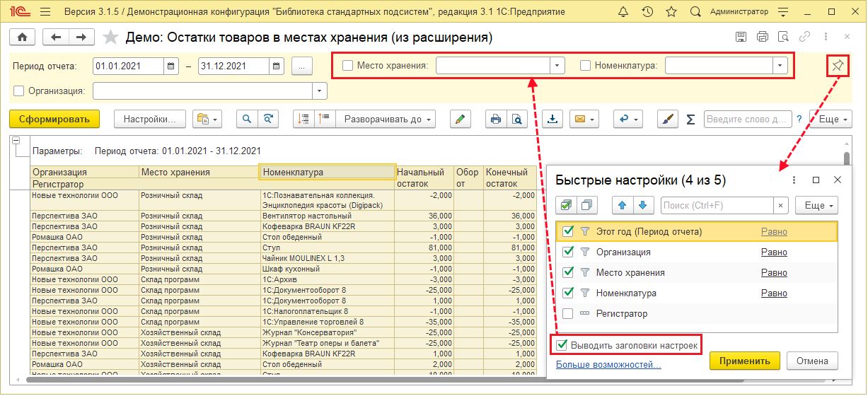Open notifications bell in title bar
The height and width of the screenshot is (396, 868).
coord(623,12)
